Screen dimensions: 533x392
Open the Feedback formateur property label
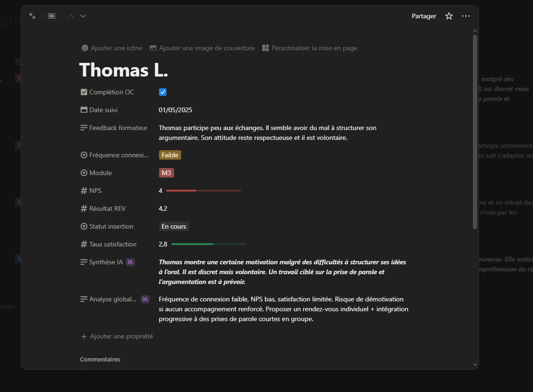(114, 128)
